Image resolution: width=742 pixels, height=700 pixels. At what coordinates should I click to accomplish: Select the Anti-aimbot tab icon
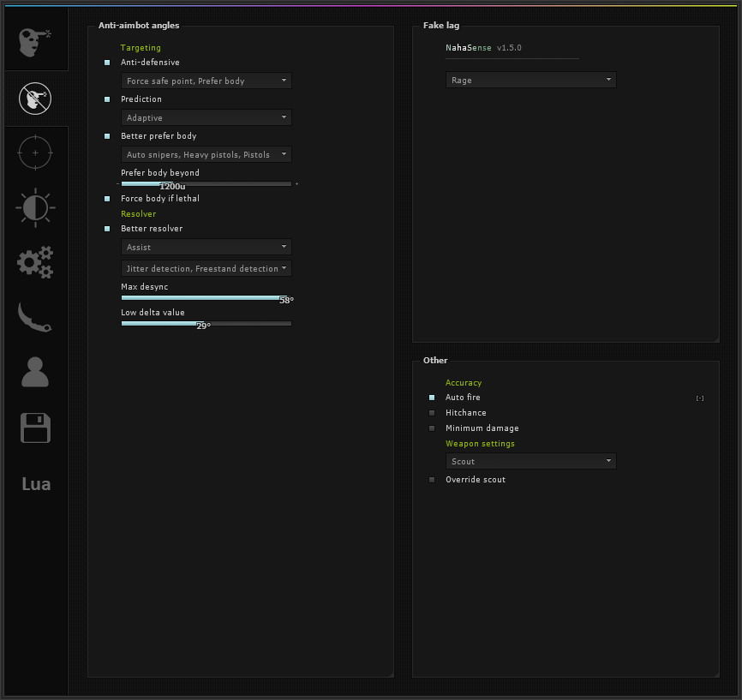[x=35, y=99]
